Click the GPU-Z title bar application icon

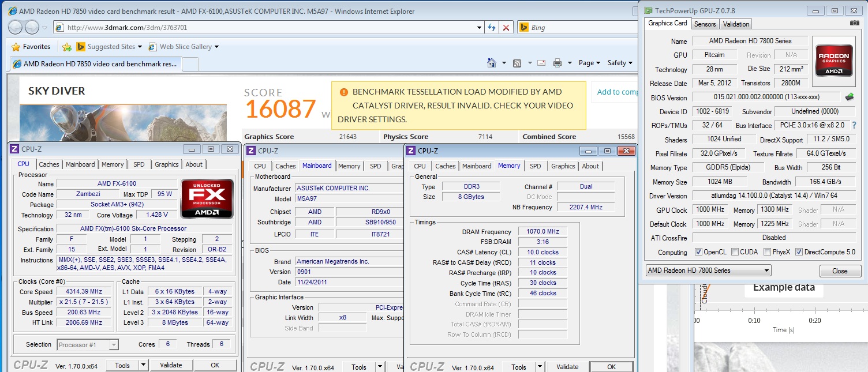tap(648, 10)
